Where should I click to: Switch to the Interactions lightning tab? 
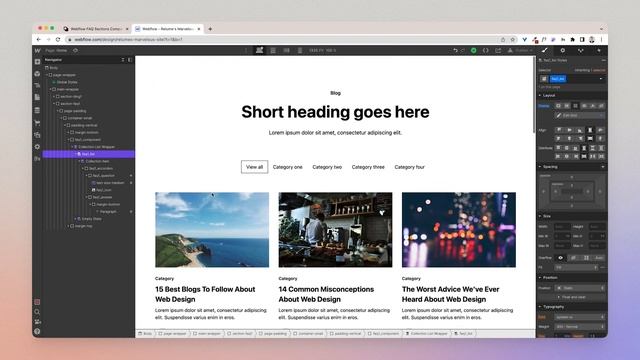(598, 50)
